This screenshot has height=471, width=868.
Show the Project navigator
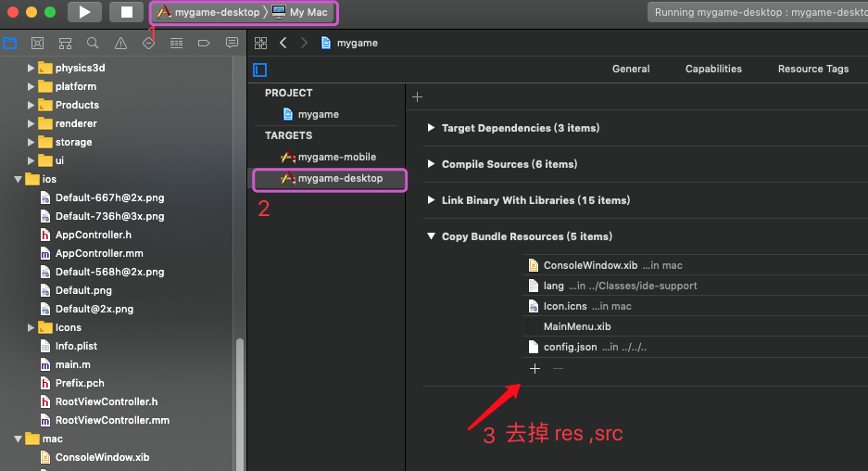[x=10, y=44]
